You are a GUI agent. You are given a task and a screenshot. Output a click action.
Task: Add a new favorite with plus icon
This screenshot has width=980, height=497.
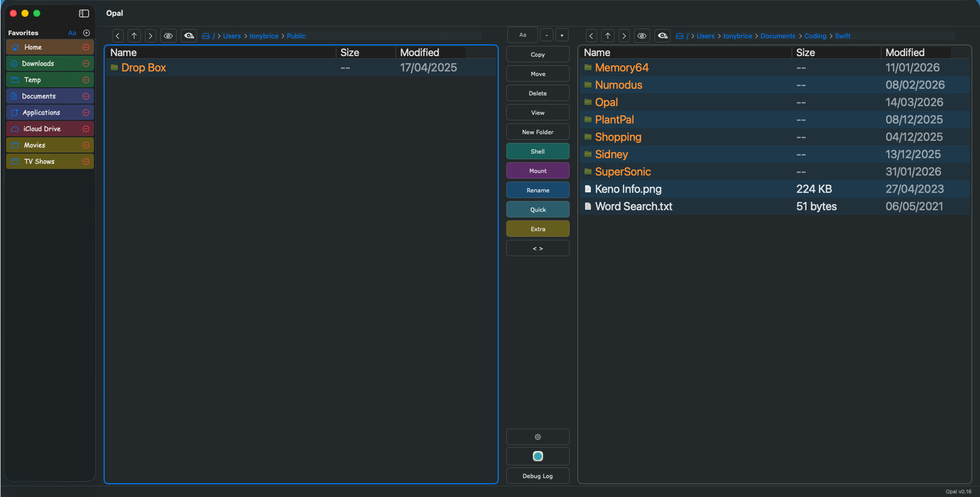click(86, 33)
